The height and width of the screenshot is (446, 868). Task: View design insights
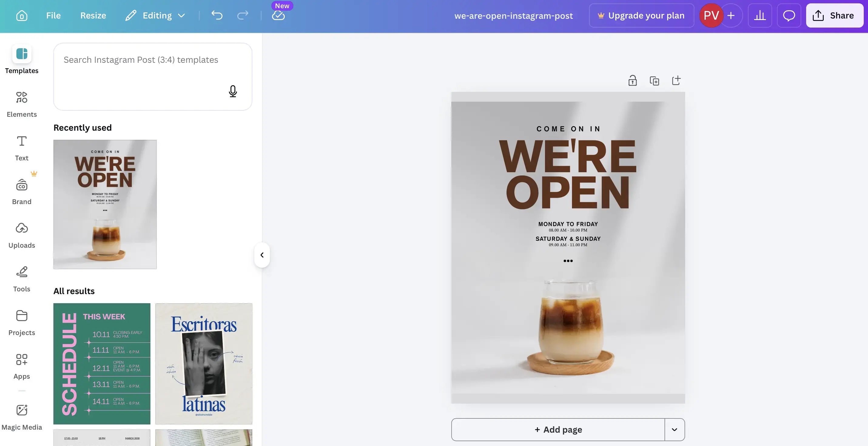pyautogui.click(x=760, y=15)
